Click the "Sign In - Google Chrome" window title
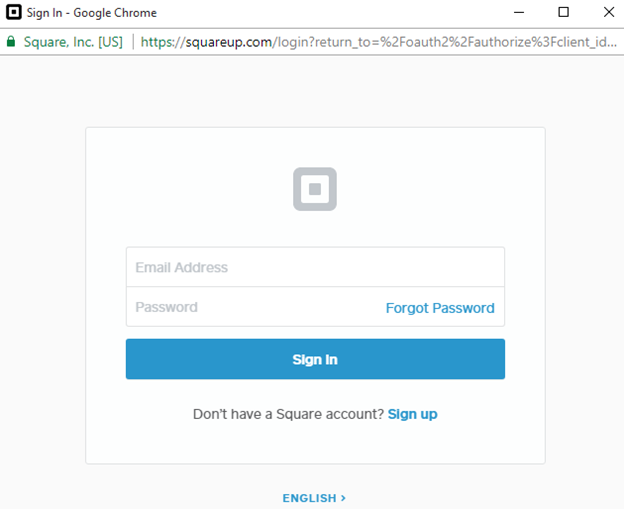The height and width of the screenshot is (509, 624). 92,13
